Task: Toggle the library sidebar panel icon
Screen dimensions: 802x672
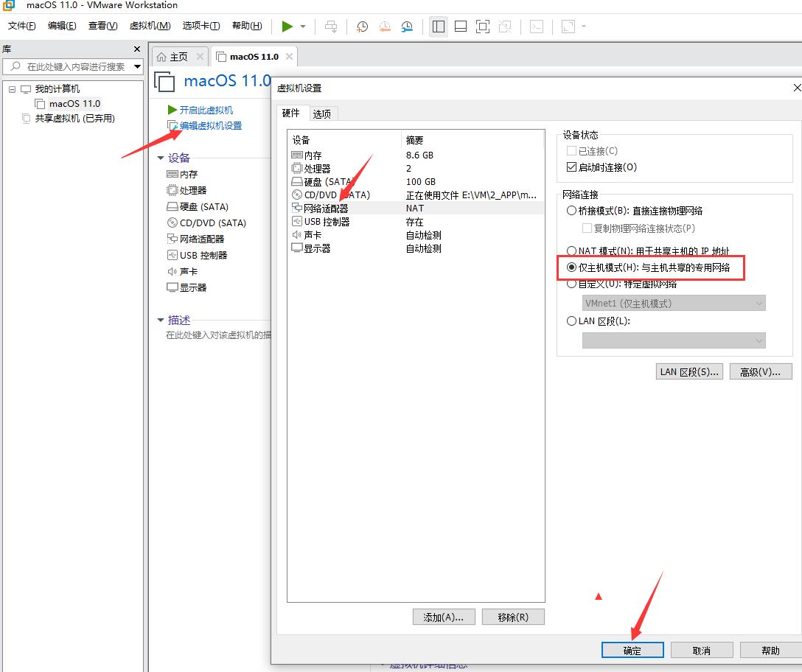Action: pyautogui.click(x=438, y=27)
